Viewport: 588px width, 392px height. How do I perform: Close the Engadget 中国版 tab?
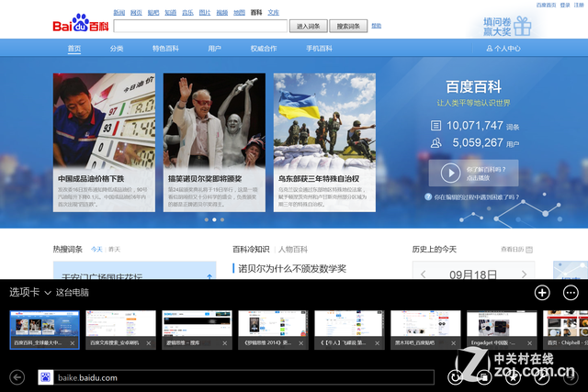pyautogui.click(x=529, y=343)
